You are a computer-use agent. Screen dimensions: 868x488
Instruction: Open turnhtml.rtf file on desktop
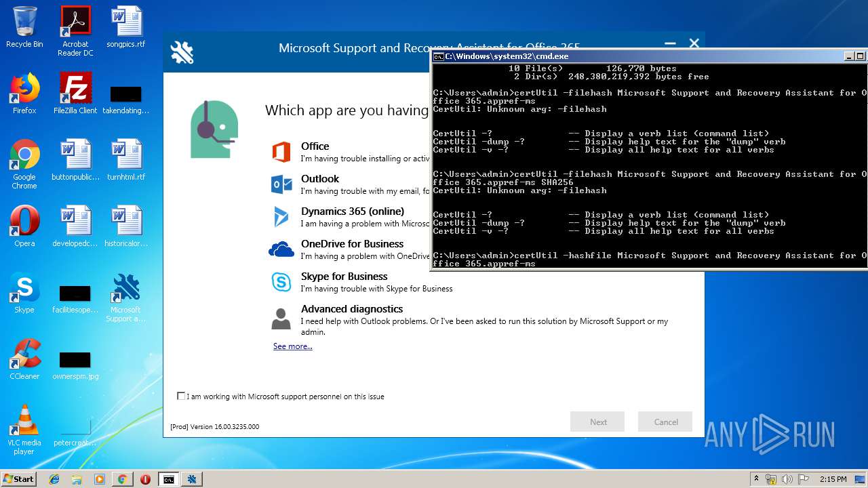click(126, 160)
